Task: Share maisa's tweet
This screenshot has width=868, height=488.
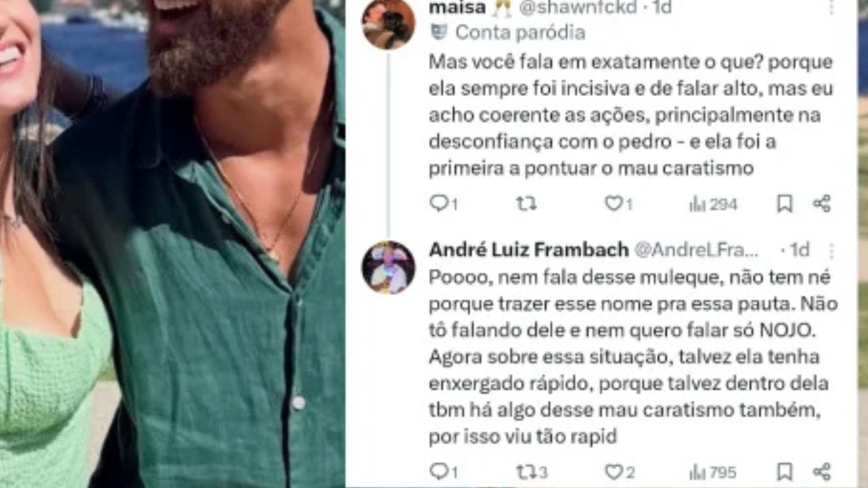Action: tap(822, 204)
